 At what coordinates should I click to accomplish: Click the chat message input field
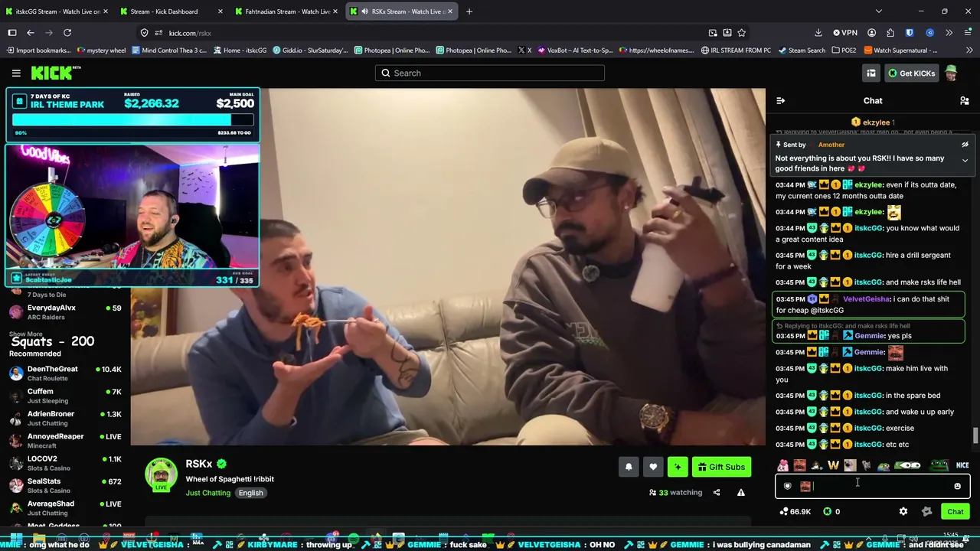pos(872,486)
